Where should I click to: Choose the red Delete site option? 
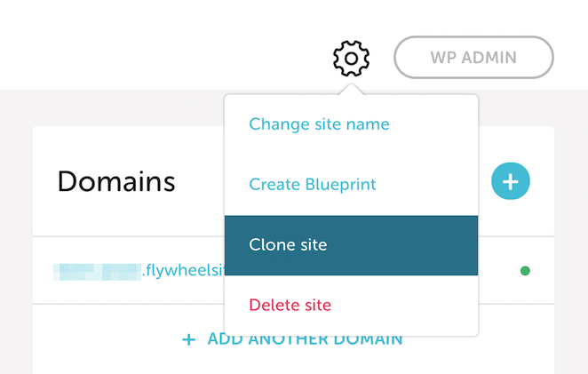pos(290,305)
